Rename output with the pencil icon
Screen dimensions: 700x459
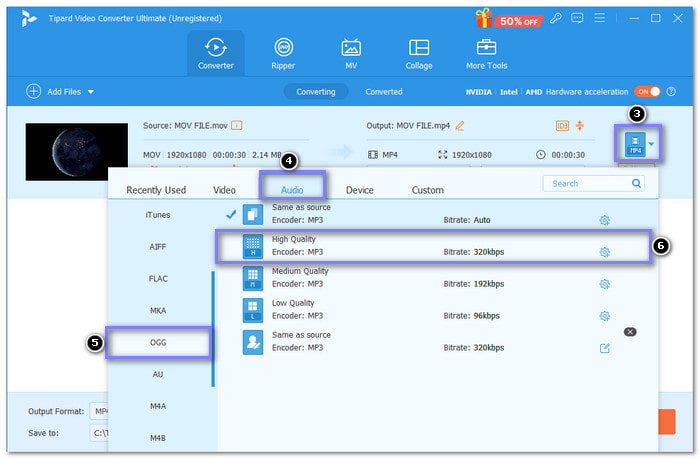460,126
